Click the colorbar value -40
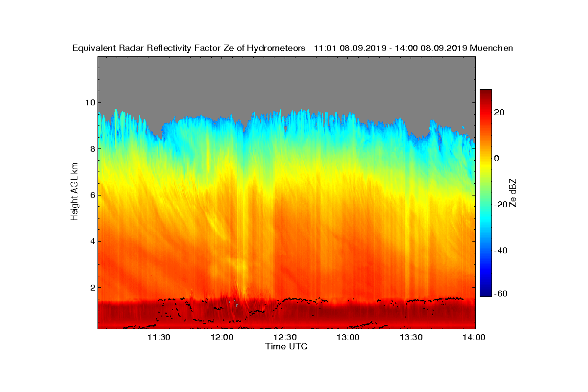 pyautogui.click(x=501, y=250)
